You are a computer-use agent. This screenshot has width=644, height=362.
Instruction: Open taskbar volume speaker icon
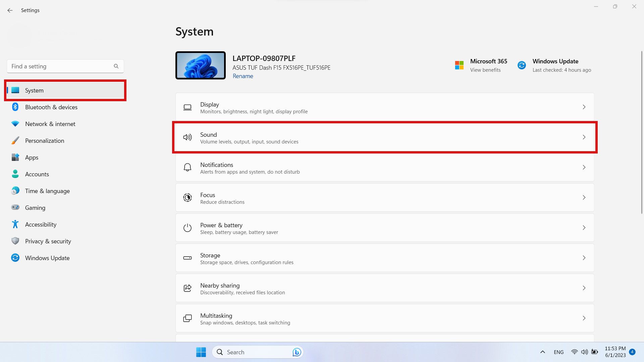click(x=584, y=352)
